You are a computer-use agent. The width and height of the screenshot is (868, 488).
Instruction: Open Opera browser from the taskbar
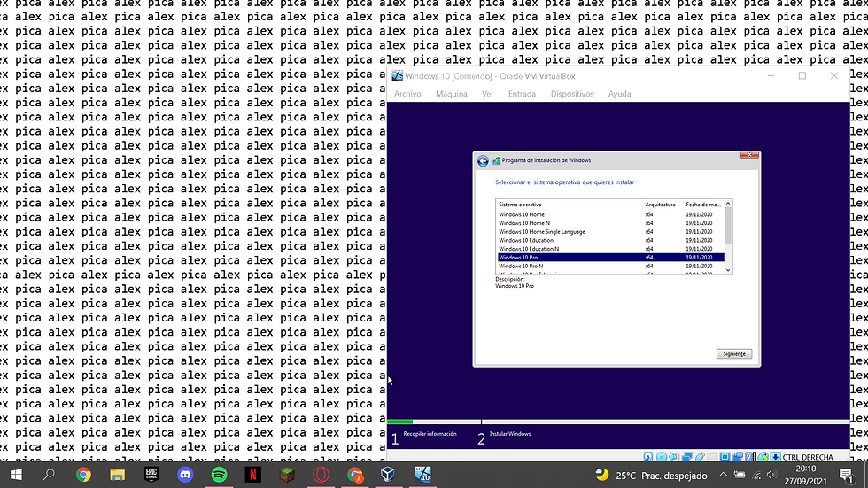(x=321, y=475)
